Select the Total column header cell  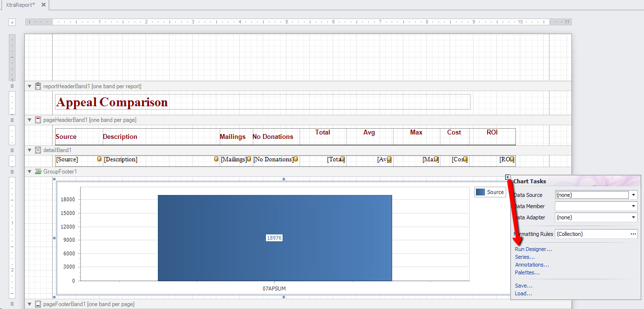pos(323,136)
